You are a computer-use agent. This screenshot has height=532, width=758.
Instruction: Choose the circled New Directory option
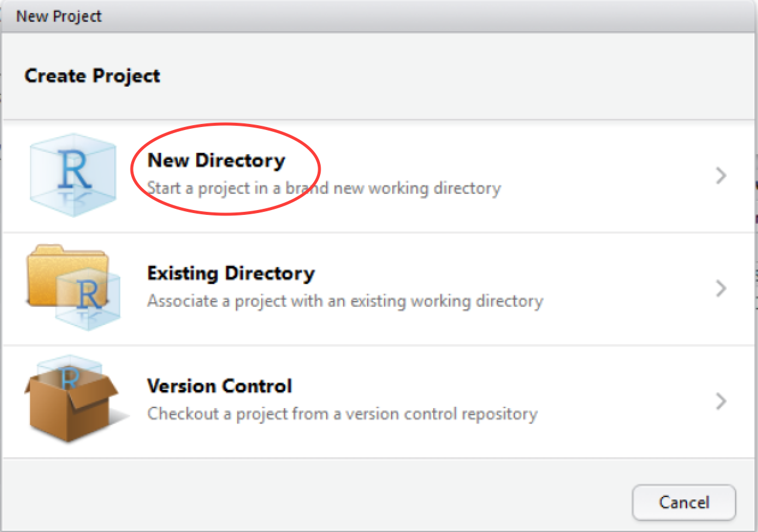point(217,161)
